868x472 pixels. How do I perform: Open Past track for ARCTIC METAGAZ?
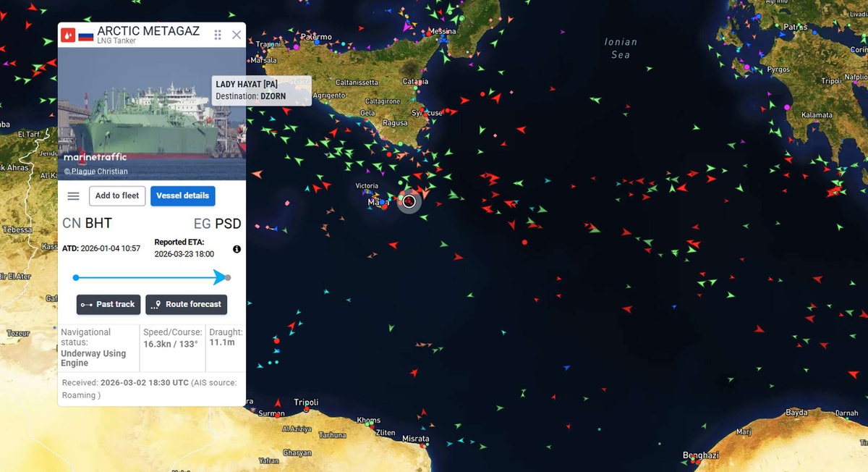(x=108, y=305)
